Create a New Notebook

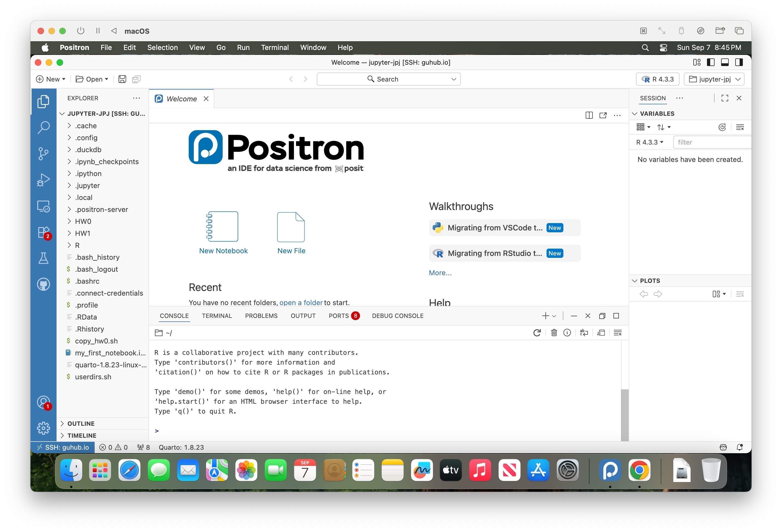(x=223, y=232)
